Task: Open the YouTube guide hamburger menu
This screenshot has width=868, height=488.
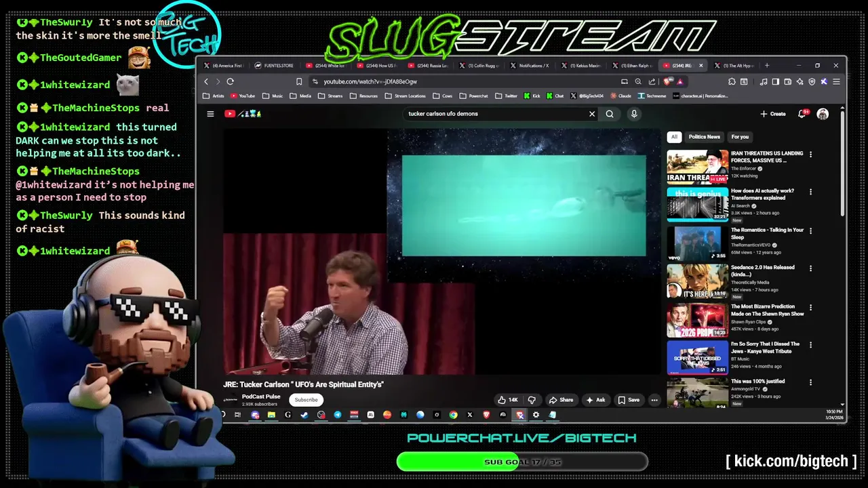Action: (x=210, y=114)
